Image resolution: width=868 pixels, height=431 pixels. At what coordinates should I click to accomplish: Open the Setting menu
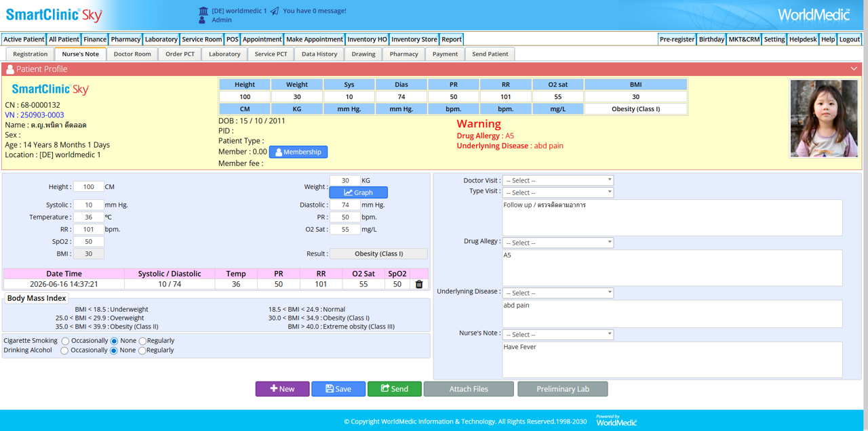pos(774,39)
